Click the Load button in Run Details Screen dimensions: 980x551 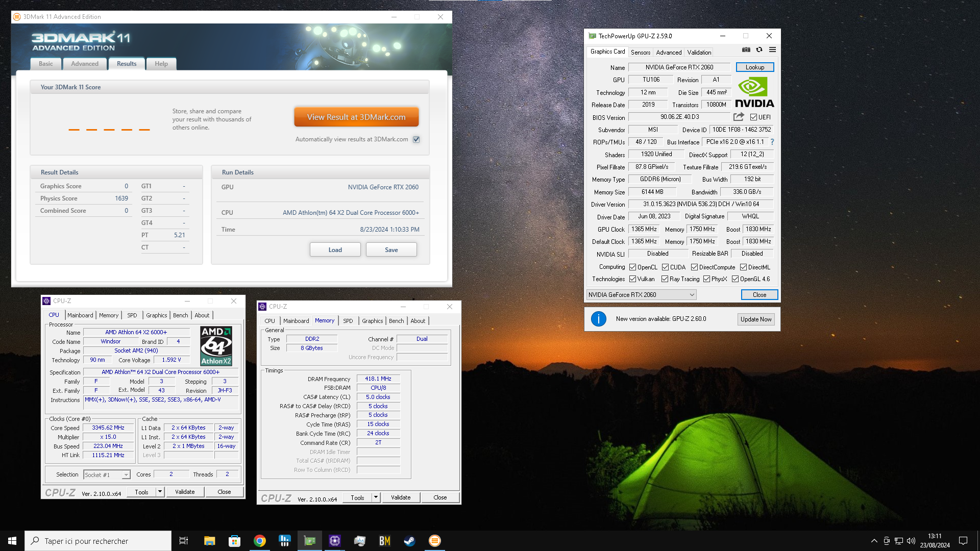[335, 249]
